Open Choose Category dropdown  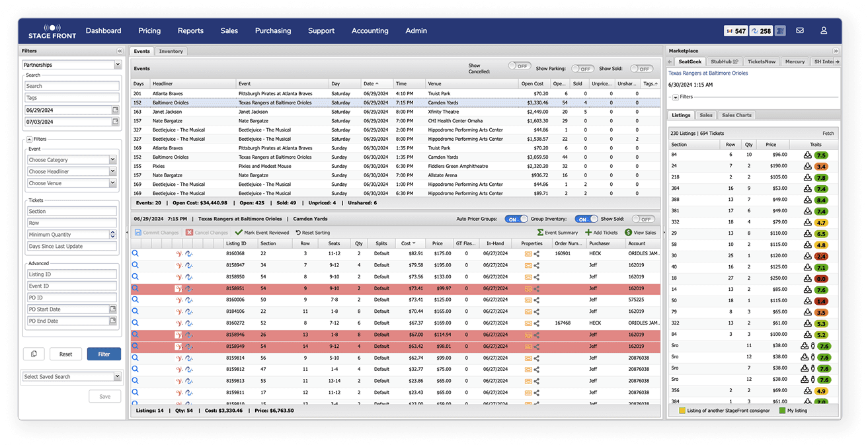point(72,159)
